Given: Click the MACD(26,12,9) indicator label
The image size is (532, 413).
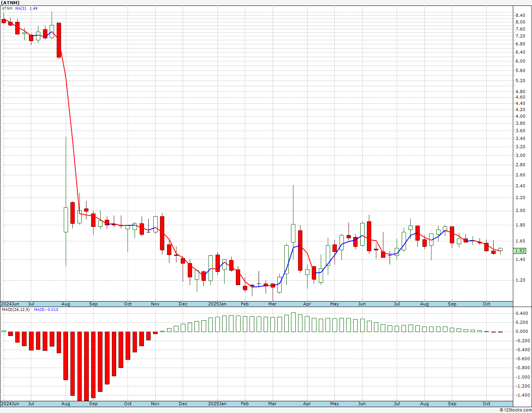Looking at the screenshot, I should [16, 309].
